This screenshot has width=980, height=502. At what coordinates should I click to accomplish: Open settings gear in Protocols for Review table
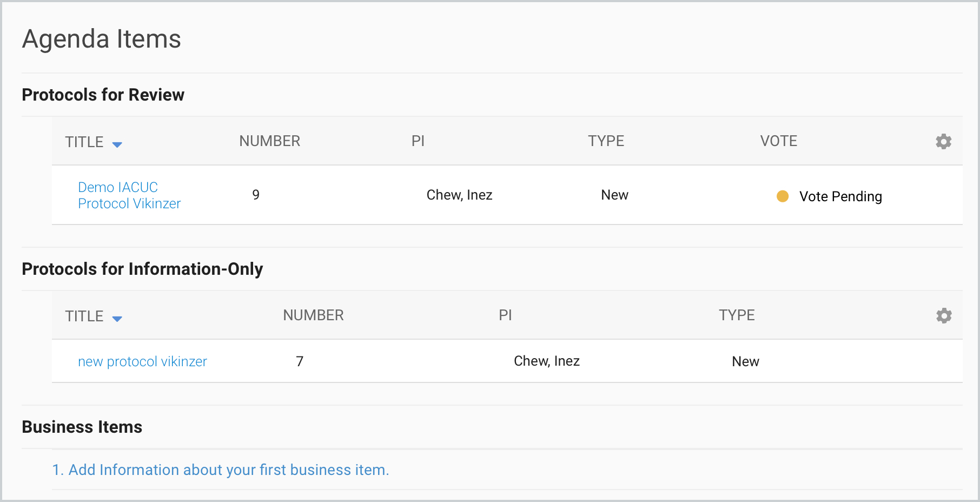pos(943,142)
